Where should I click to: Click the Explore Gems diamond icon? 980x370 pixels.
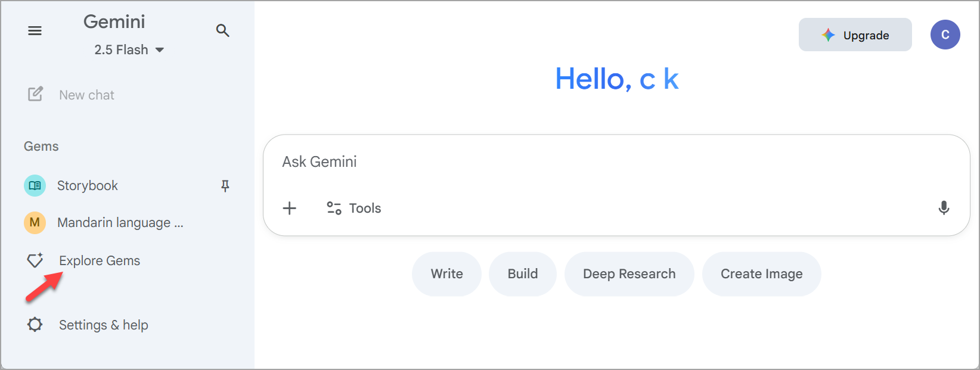point(35,260)
